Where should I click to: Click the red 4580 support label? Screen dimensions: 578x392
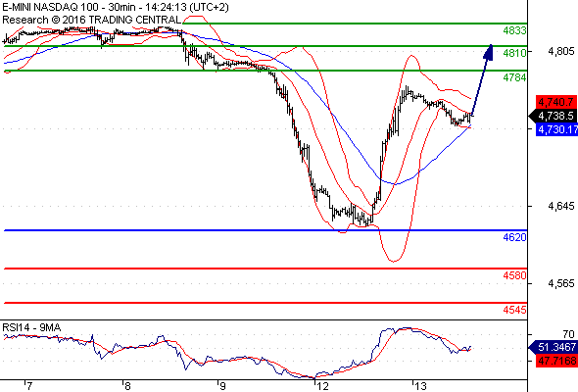(x=514, y=275)
